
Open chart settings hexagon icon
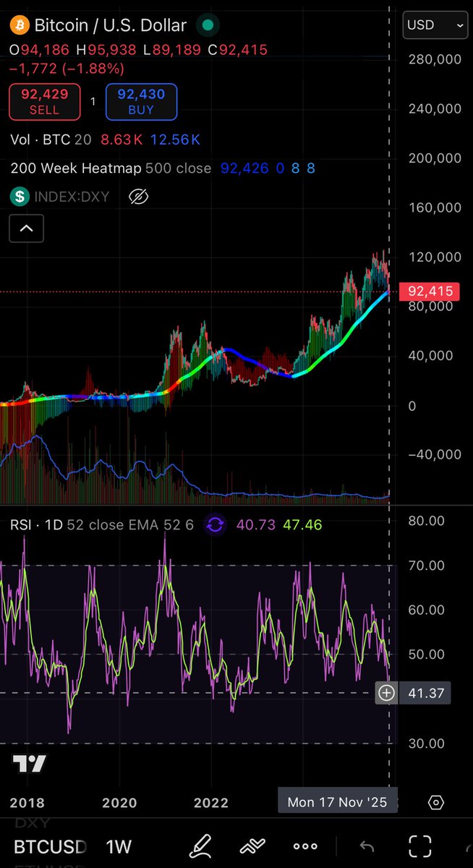point(436,802)
